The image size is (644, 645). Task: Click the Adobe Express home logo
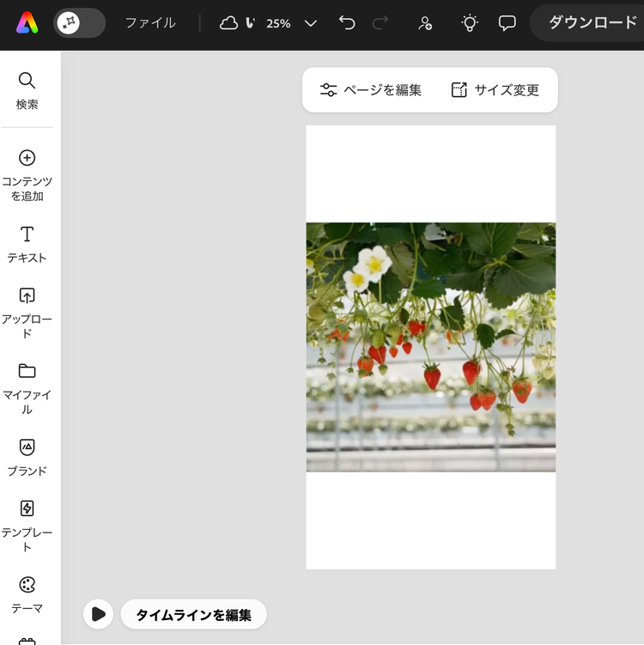[27, 23]
